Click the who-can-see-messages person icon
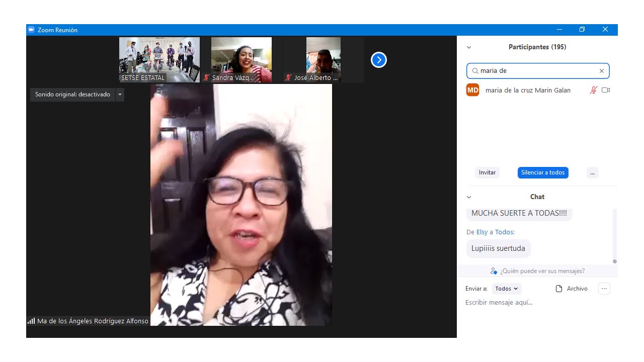Screen dimensions: 644x362 494,271
